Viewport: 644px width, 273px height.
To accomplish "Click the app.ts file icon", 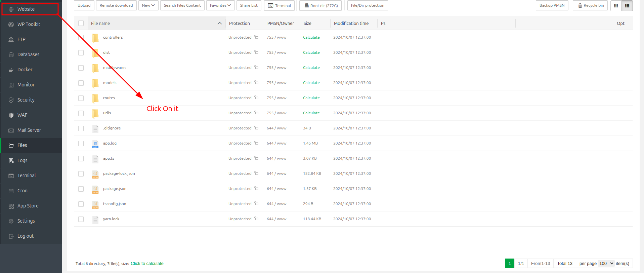I will pos(95,159).
